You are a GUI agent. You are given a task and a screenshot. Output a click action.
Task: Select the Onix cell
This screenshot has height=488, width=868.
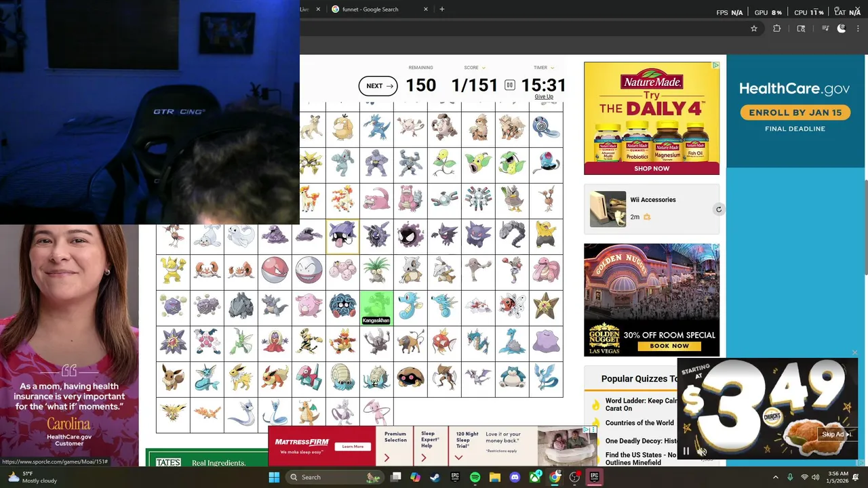click(x=512, y=235)
